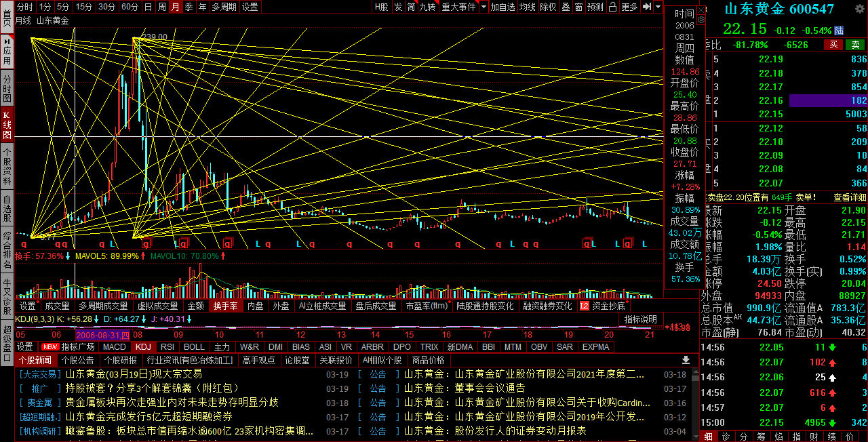Viewport: 868px width, 442px height.
Task: Select the 日 daily period
Action: [x=148, y=7]
